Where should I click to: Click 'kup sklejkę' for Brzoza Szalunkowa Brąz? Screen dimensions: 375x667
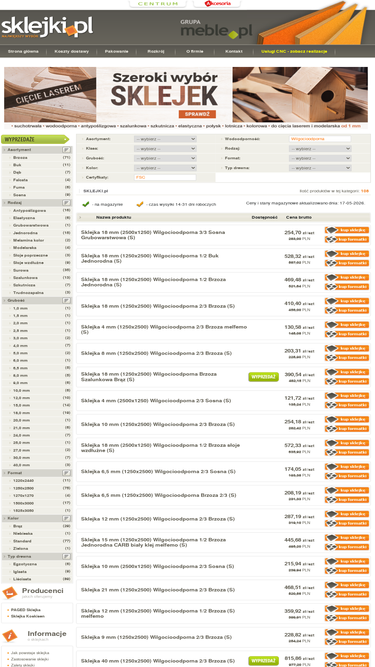[347, 372]
